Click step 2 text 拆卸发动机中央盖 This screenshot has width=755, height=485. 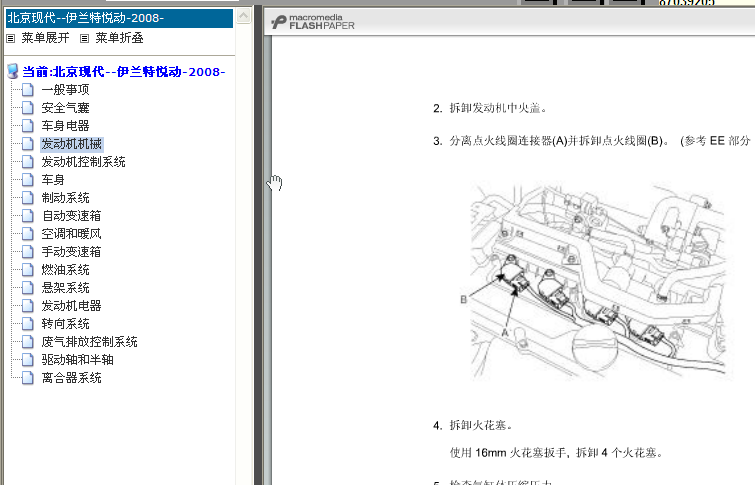(498, 108)
